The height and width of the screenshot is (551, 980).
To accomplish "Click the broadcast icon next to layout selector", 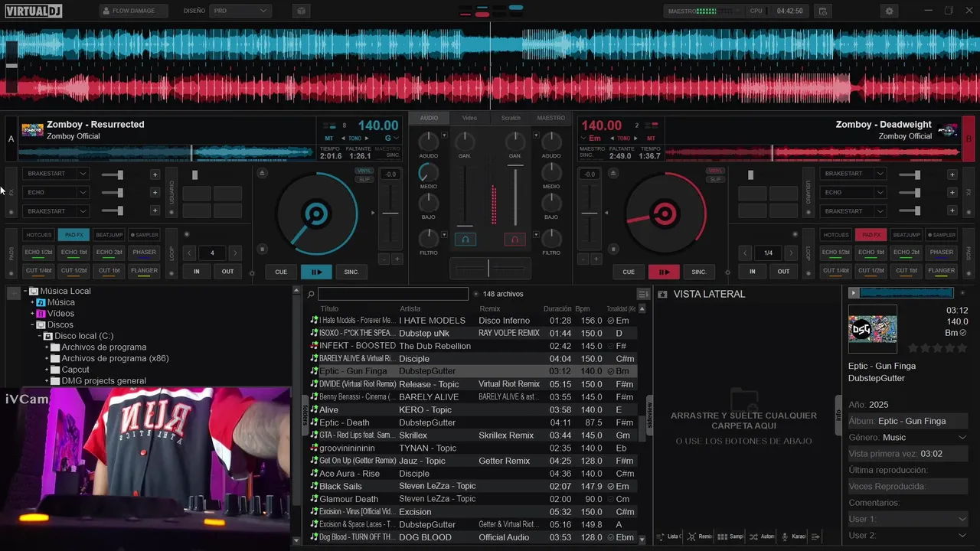I will pos(301,11).
